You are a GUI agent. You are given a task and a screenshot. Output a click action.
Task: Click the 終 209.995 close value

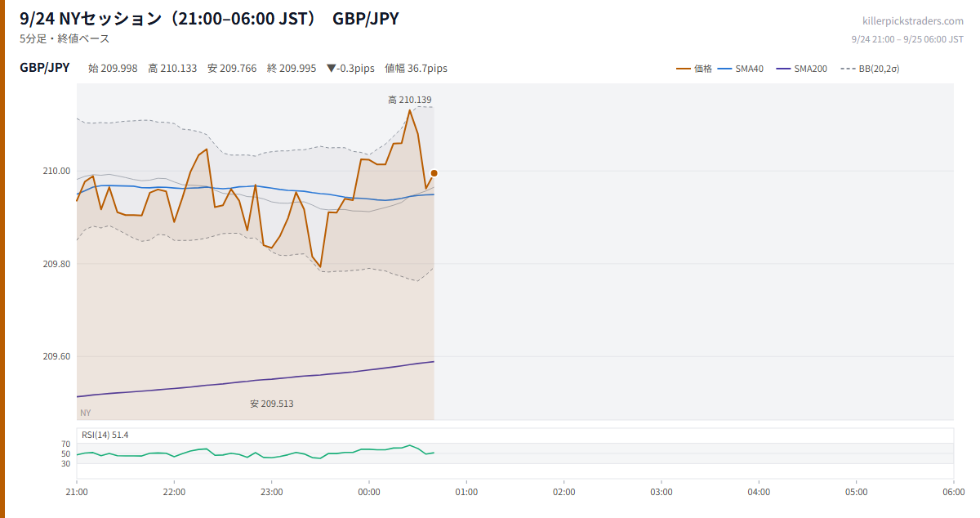click(292, 69)
